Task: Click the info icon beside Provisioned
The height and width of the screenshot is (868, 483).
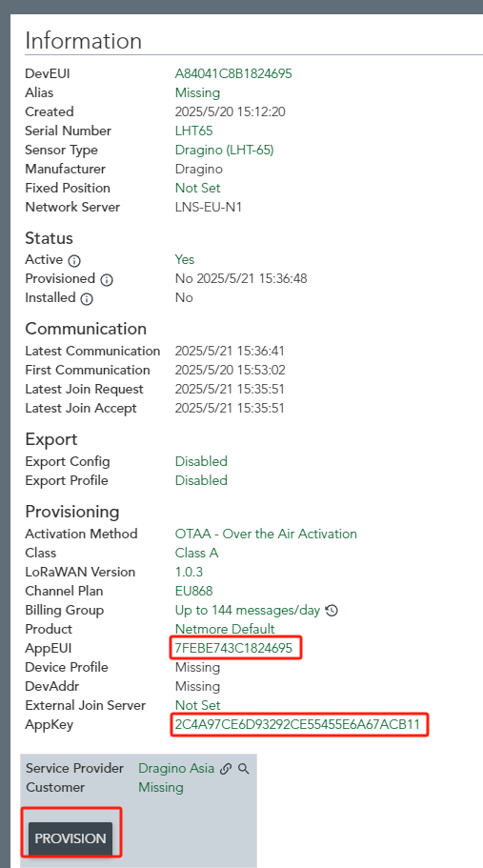Action: point(107,279)
